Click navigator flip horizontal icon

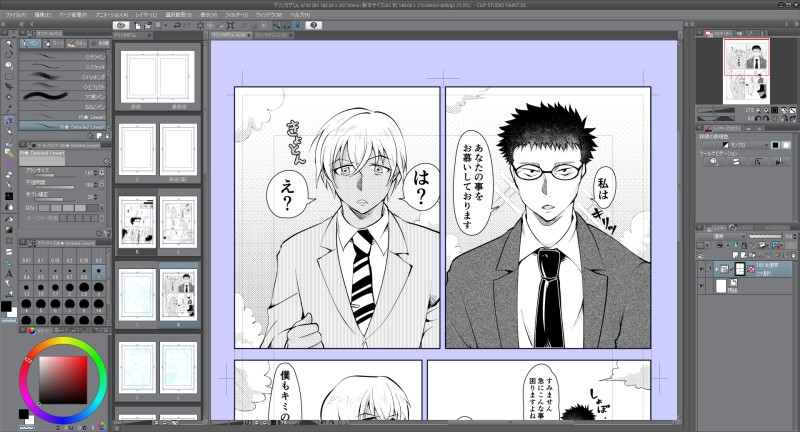(x=784, y=118)
